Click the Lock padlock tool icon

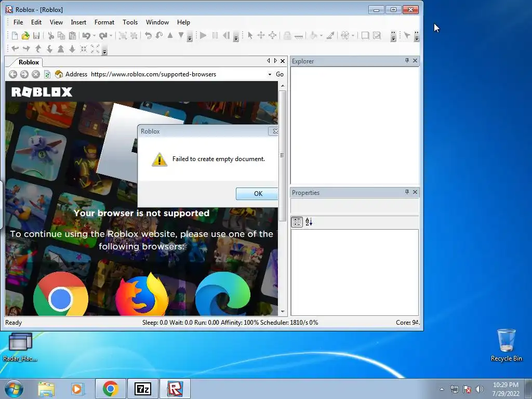click(x=287, y=35)
